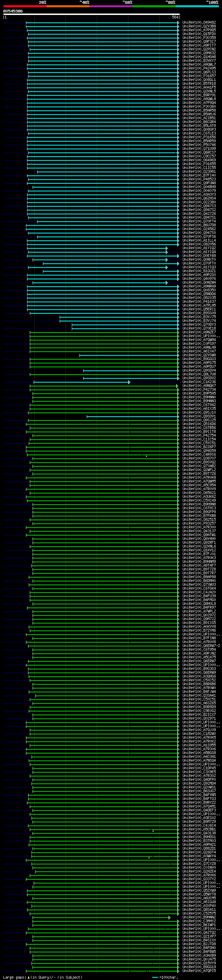Select hit UniRef100_P41637
The width and height of the screenshot is (222, 980).
coord(199,302)
